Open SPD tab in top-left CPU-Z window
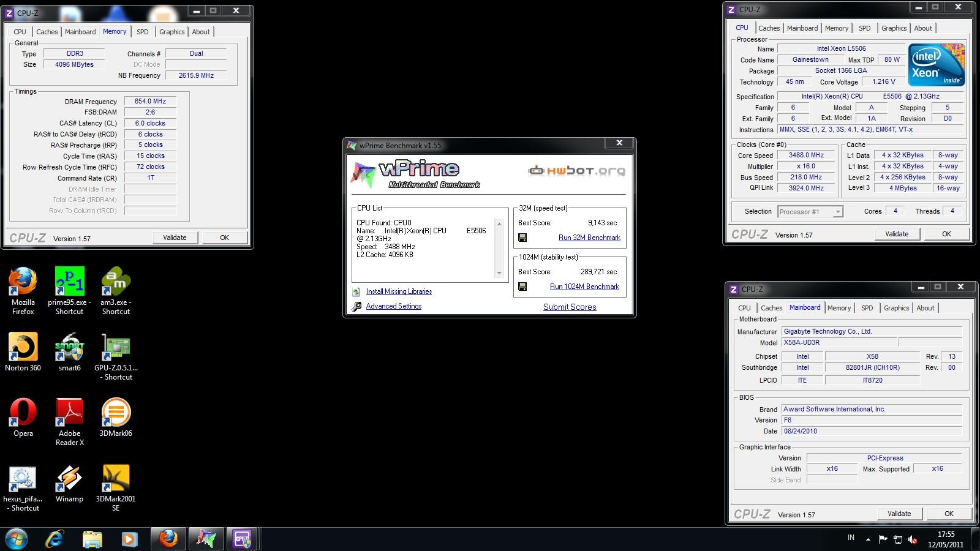 pos(143,32)
